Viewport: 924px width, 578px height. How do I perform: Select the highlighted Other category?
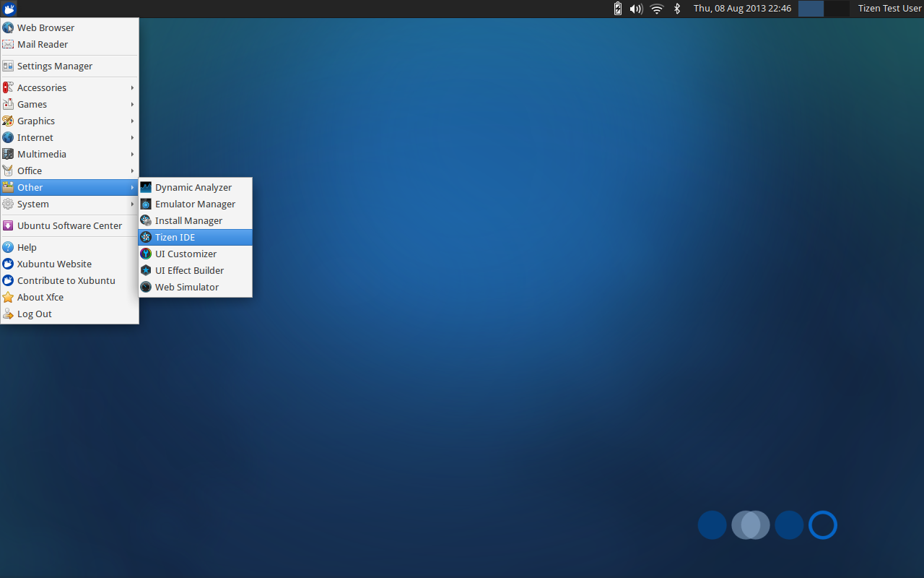click(69, 187)
